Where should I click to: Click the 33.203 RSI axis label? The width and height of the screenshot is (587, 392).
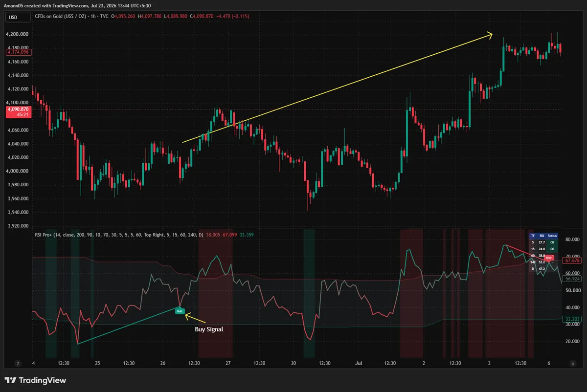[x=572, y=319]
